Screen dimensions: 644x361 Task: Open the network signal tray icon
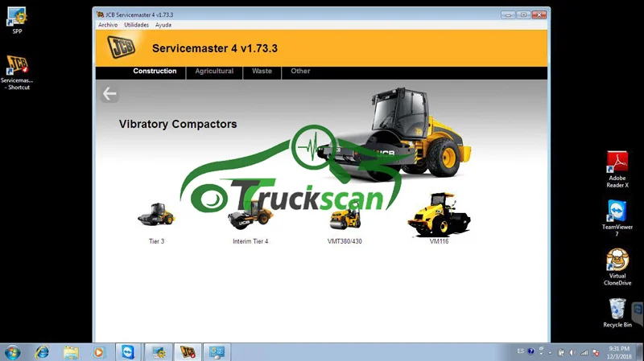[584, 352]
